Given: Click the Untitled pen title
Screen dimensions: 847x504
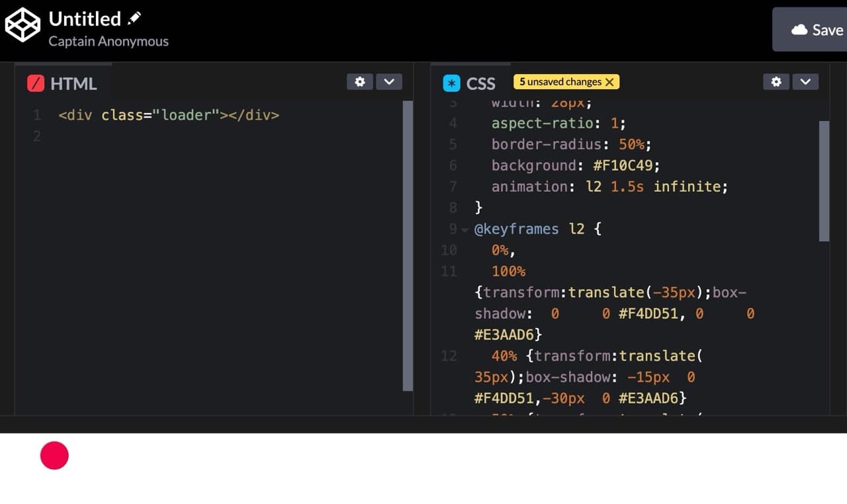Looking at the screenshot, I should 85,19.
